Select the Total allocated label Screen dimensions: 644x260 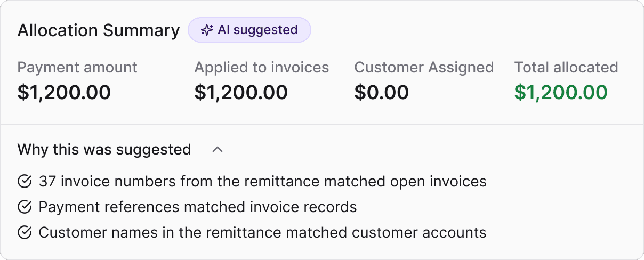pyautogui.click(x=566, y=68)
